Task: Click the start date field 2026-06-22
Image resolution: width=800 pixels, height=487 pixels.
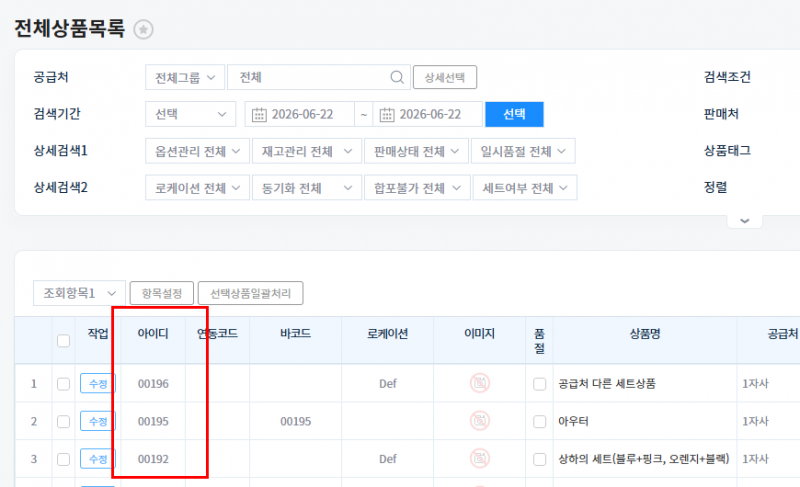Action: (x=299, y=114)
